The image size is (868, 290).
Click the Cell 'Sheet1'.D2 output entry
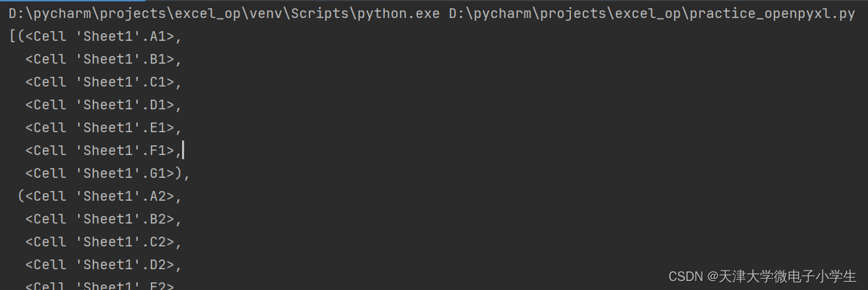point(103,265)
